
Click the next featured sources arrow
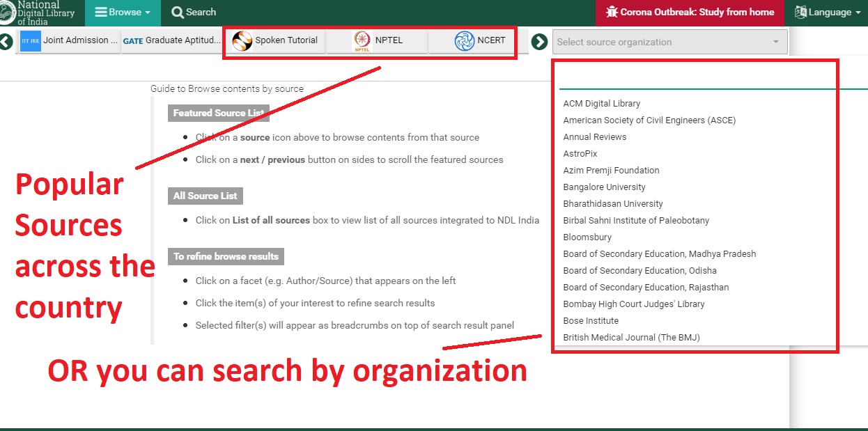(539, 42)
